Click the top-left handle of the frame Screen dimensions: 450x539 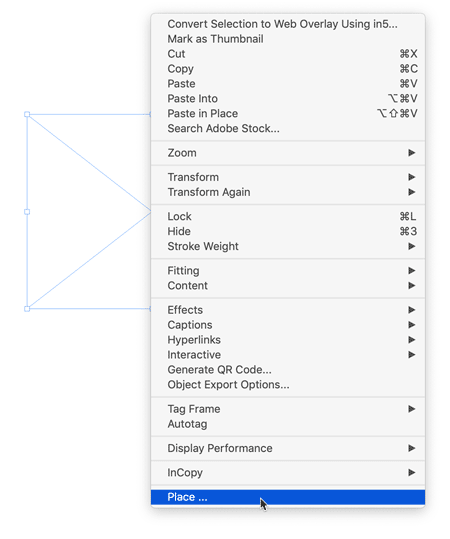(x=27, y=114)
